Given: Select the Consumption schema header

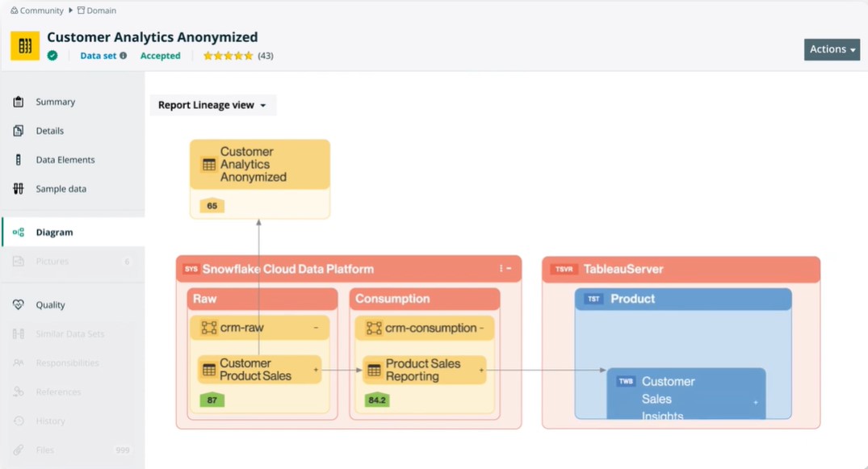Looking at the screenshot, I should [425, 299].
